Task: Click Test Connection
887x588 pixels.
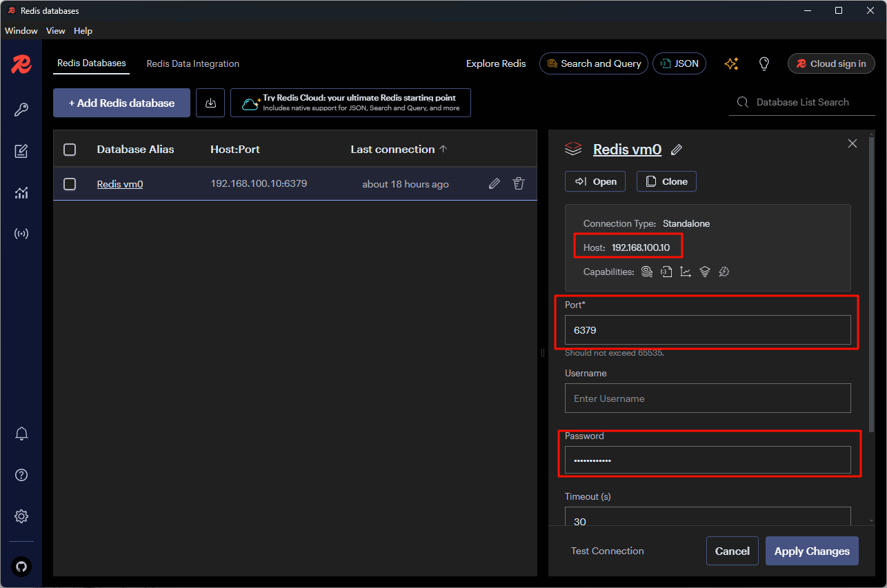Action: click(x=607, y=551)
